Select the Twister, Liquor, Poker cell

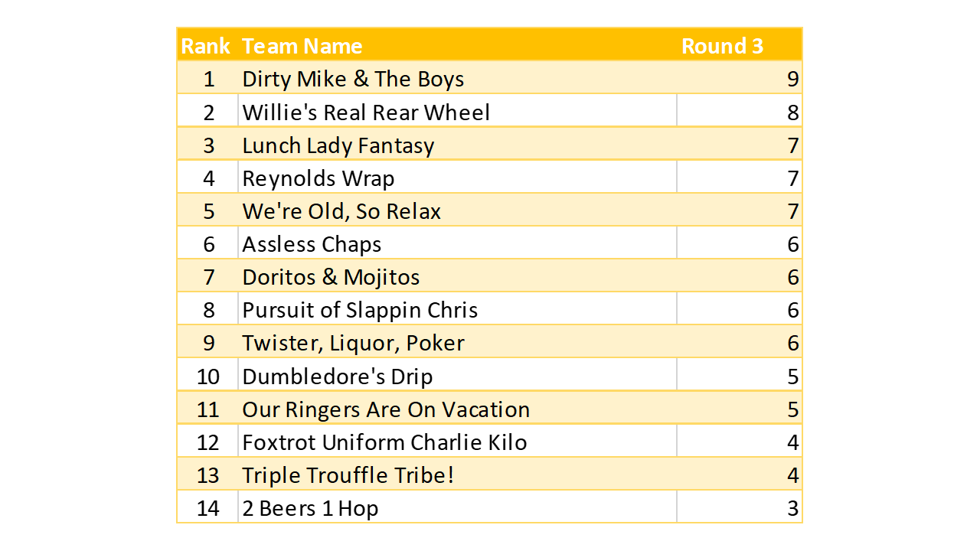tap(353, 343)
